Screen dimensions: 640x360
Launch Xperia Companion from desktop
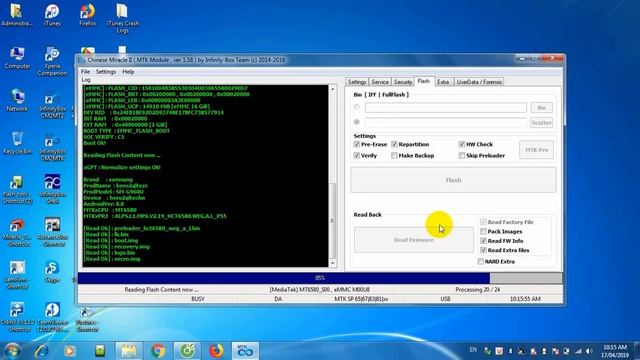[52, 61]
